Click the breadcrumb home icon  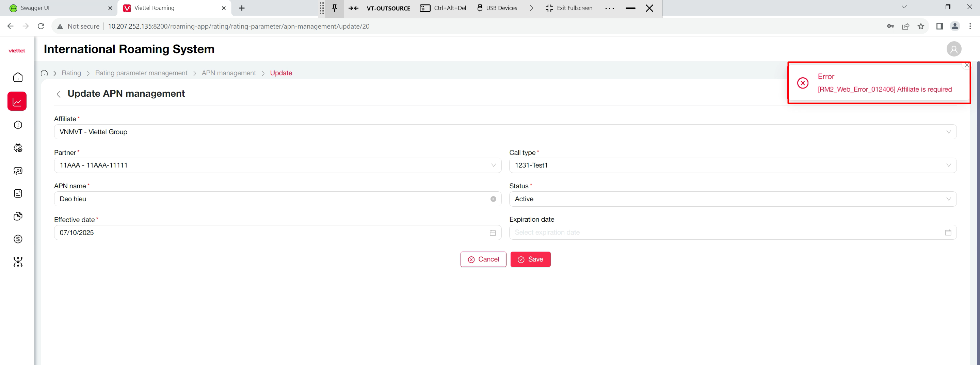[44, 73]
